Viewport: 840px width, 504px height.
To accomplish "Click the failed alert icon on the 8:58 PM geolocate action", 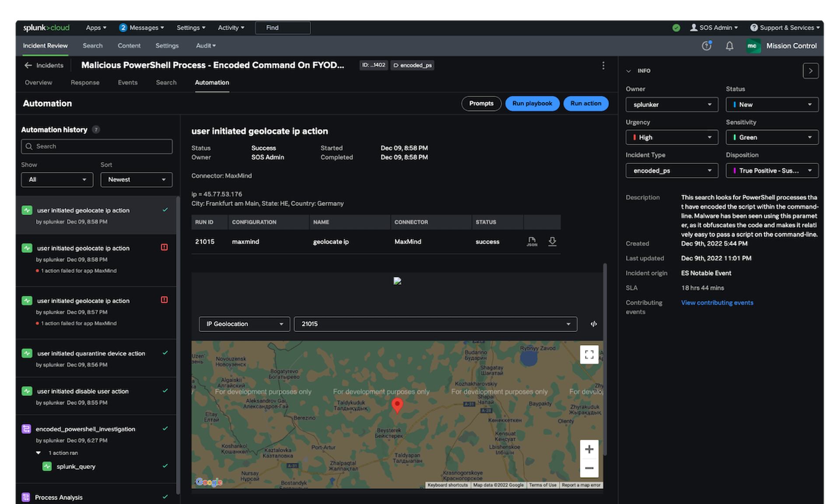I will tap(164, 247).
